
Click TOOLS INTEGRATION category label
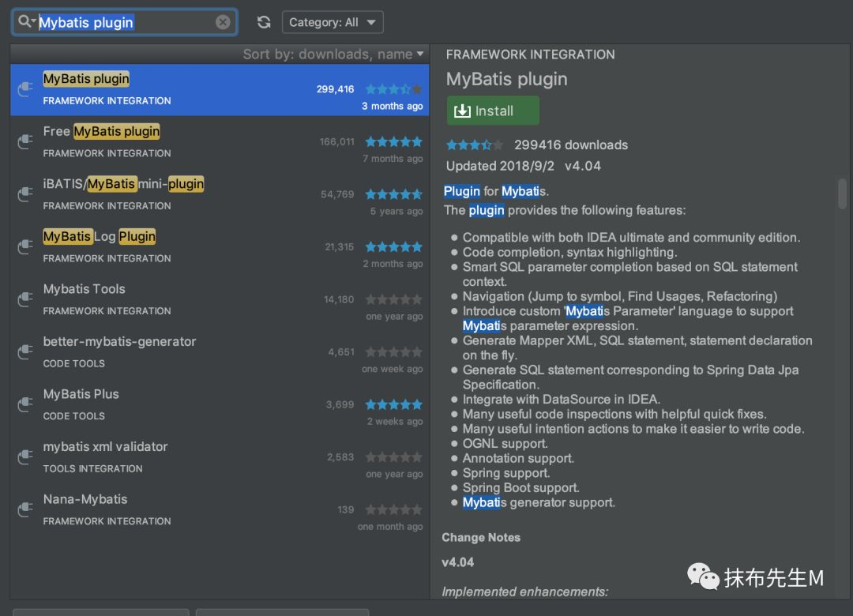point(93,468)
